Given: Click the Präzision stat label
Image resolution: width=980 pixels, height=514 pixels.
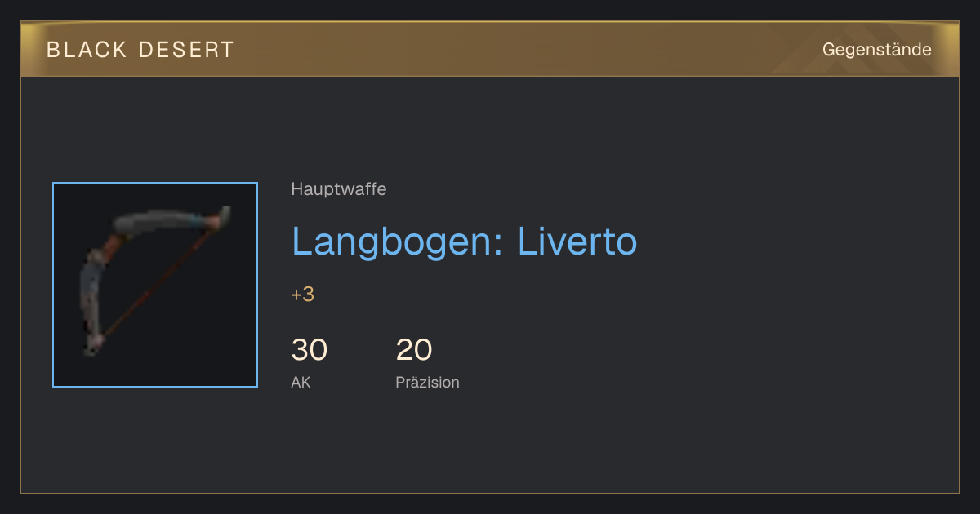Looking at the screenshot, I should click(x=427, y=382).
